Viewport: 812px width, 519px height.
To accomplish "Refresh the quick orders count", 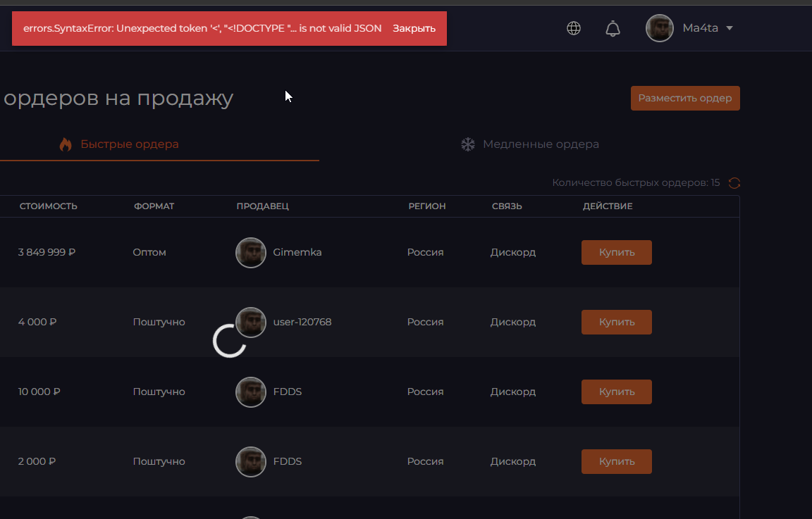I will (734, 182).
